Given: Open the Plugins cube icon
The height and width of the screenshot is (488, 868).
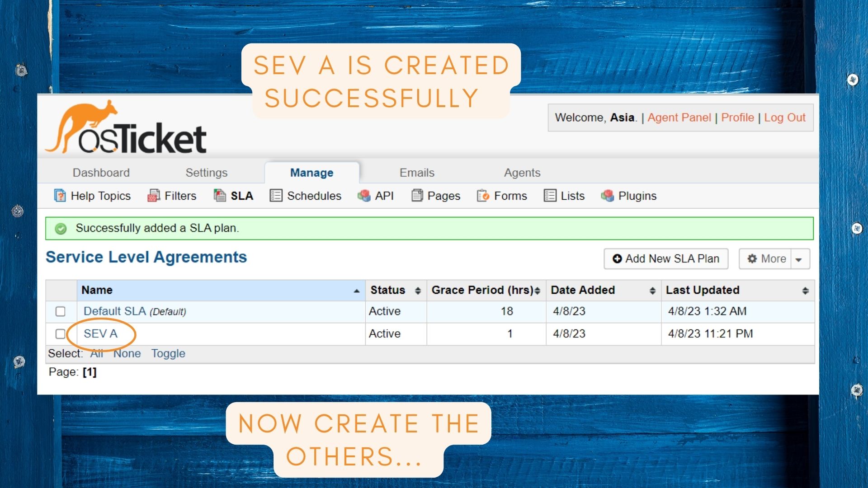Looking at the screenshot, I should pyautogui.click(x=607, y=196).
